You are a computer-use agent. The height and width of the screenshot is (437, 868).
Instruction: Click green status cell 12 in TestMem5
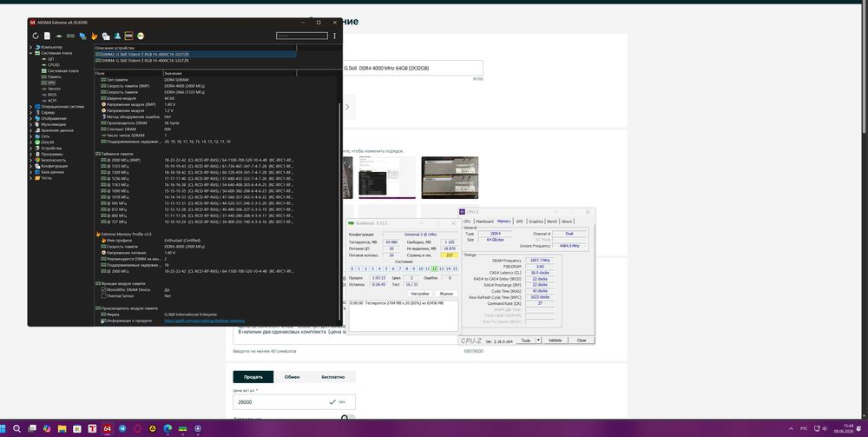point(435,268)
